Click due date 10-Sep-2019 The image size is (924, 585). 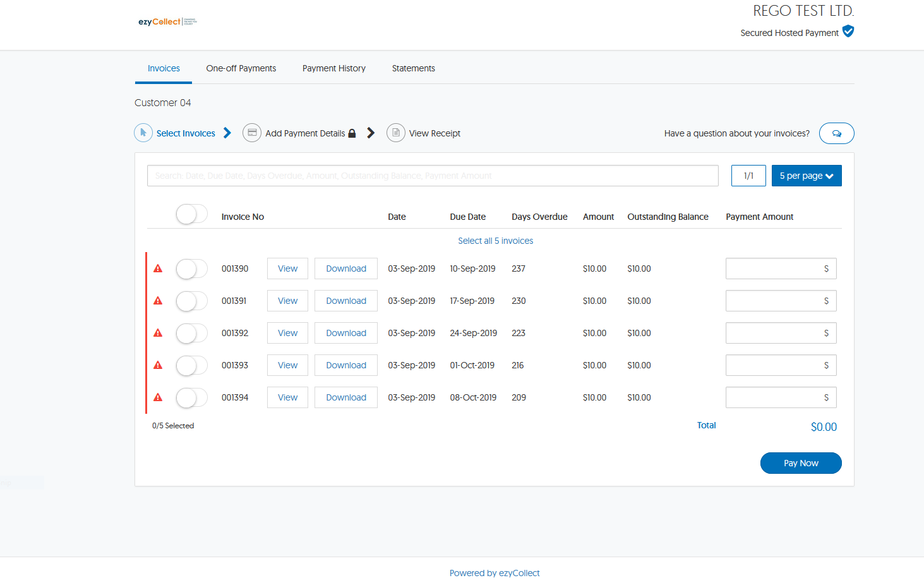[472, 268]
